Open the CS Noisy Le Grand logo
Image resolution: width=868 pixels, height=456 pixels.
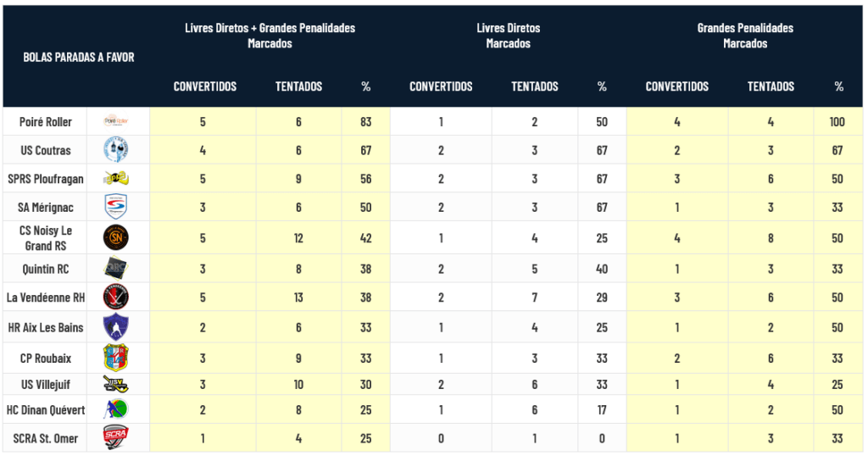(x=116, y=237)
